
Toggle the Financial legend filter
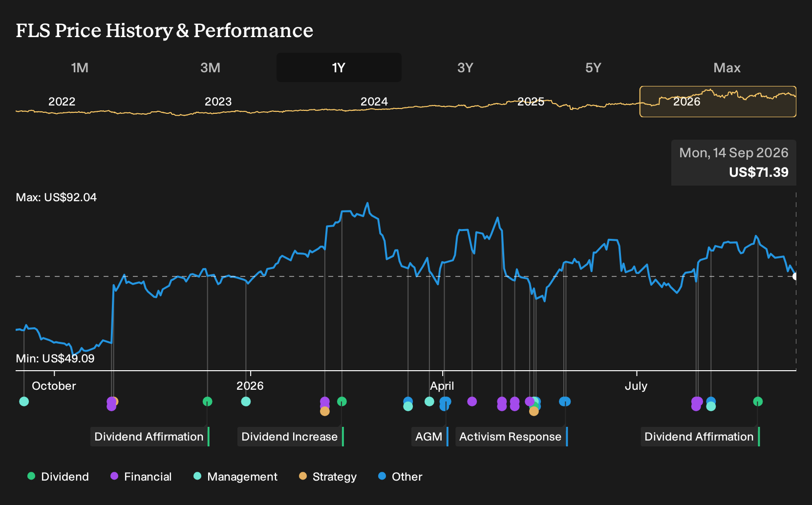click(141, 477)
